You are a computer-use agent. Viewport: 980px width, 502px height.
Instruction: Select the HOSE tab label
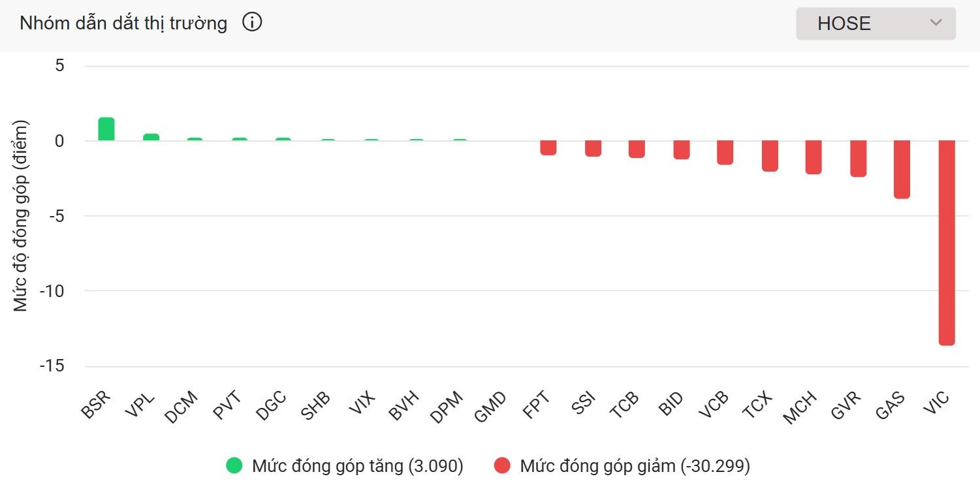(x=844, y=23)
